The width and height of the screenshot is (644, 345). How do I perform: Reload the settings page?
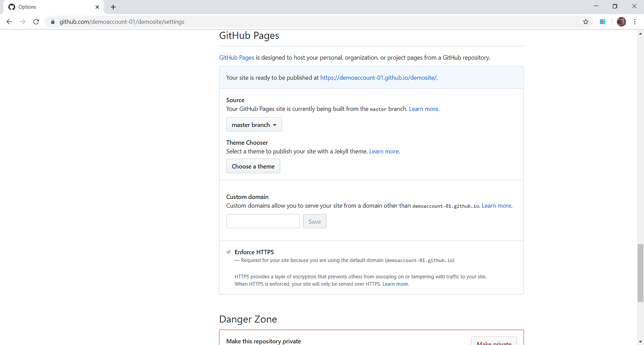tap(36, 22)
